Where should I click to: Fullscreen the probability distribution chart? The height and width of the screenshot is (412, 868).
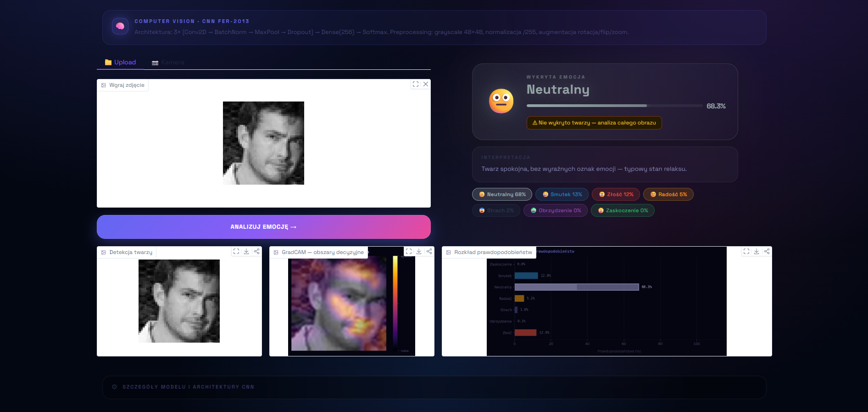[x=746, y=251]
